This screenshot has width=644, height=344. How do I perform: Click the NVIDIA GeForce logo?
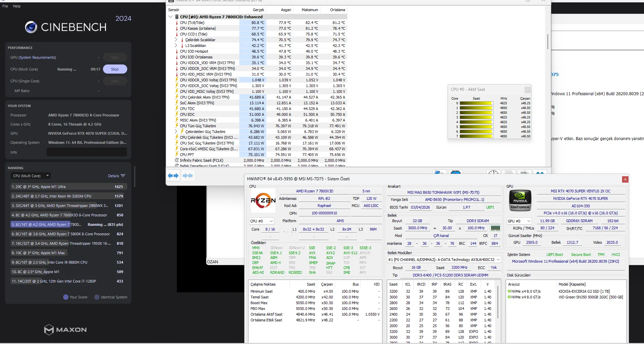(x=520, y=201)
